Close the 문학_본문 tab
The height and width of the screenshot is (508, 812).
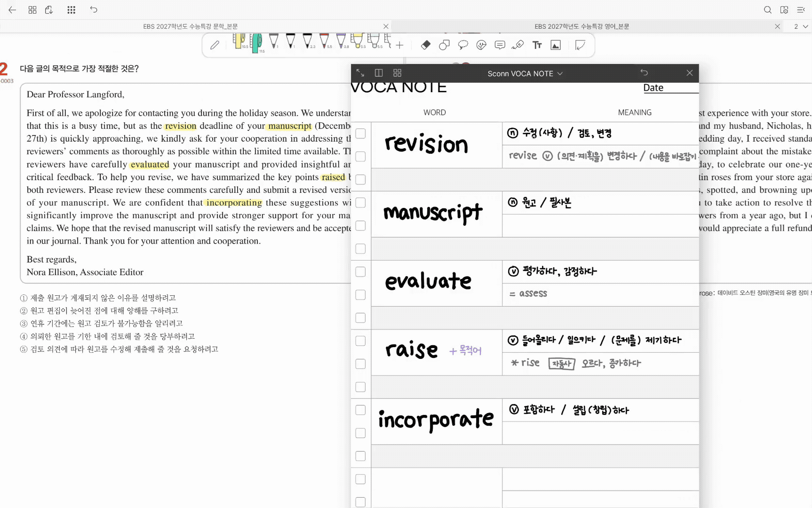pos(386,26)
